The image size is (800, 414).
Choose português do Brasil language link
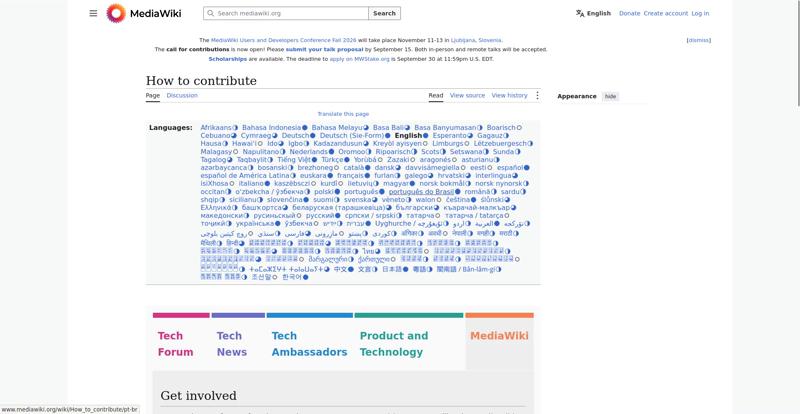(421, 192)
